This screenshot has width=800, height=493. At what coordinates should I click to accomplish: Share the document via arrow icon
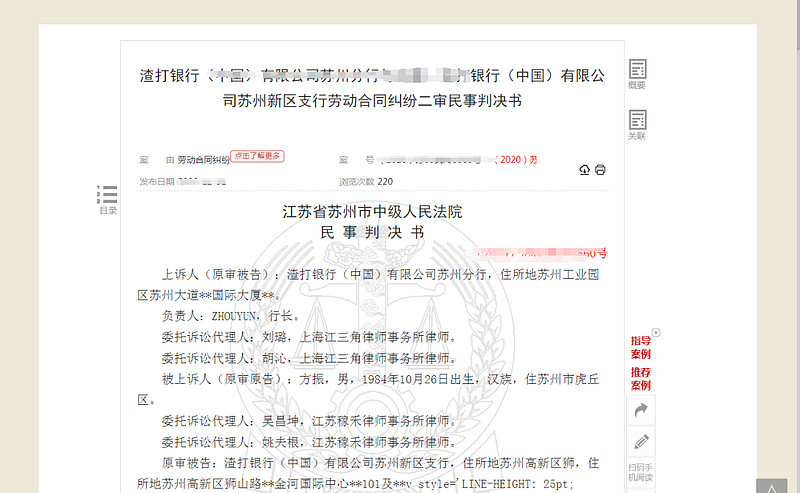(x=641, y=410)
